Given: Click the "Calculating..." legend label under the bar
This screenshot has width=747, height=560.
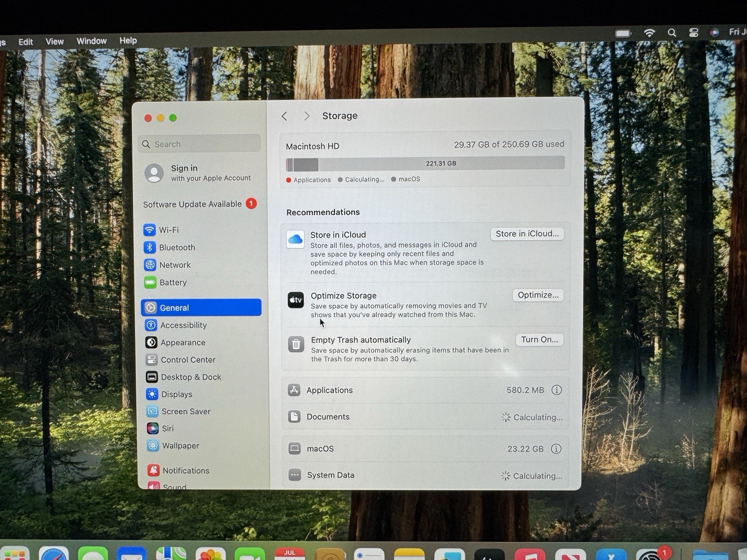Looking at the screenshot, I should point(361,179).
